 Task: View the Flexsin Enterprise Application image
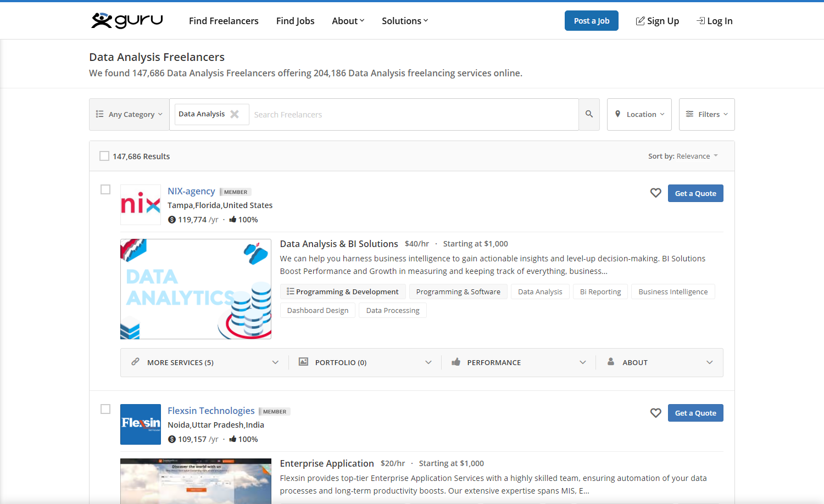point(196,481)
